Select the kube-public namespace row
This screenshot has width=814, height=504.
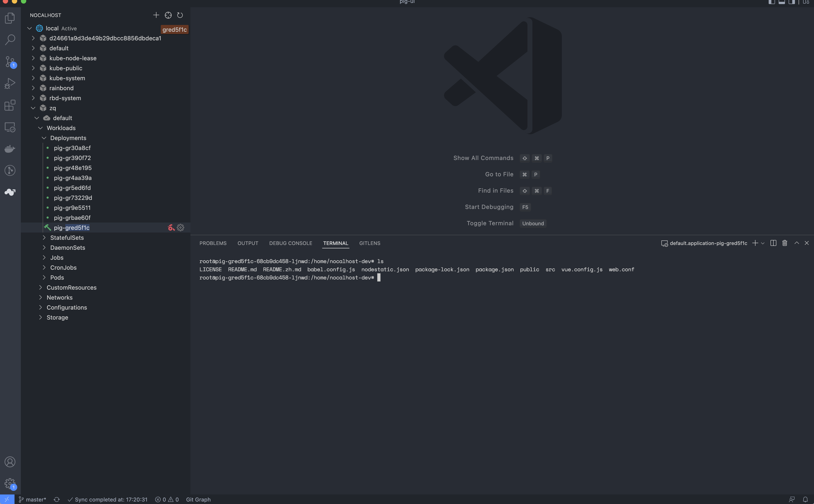[106, 68]
